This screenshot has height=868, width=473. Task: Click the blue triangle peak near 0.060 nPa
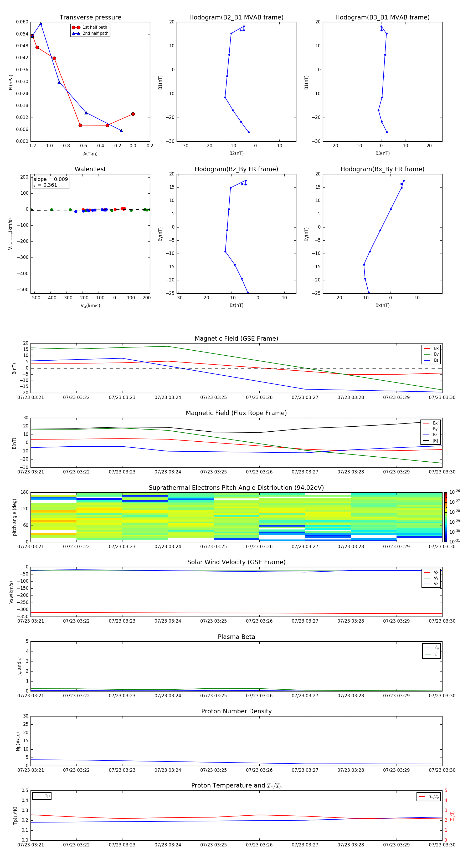point(41,24)
